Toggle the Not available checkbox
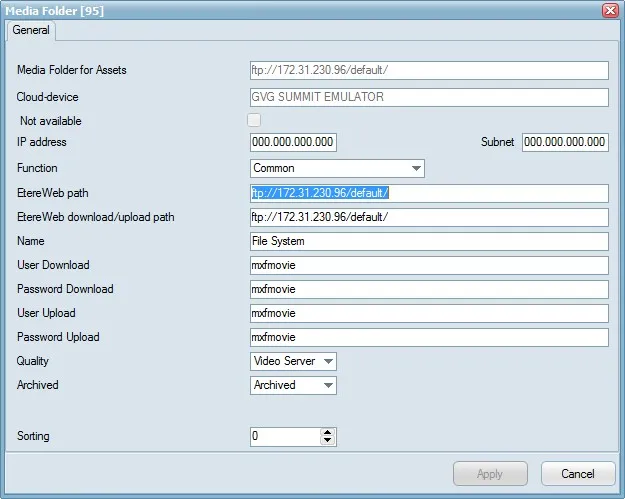Image resolution: width=625 pixels, height=499 pixels. click(254, 121)
